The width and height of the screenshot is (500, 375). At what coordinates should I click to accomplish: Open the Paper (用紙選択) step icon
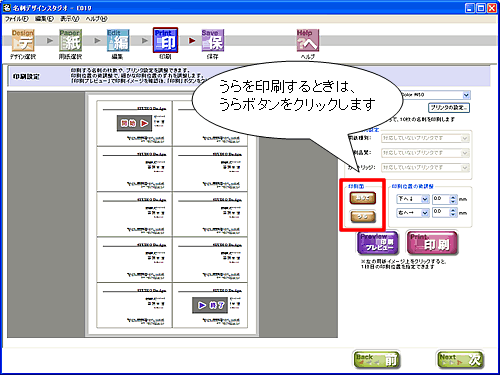pos(70,41)
